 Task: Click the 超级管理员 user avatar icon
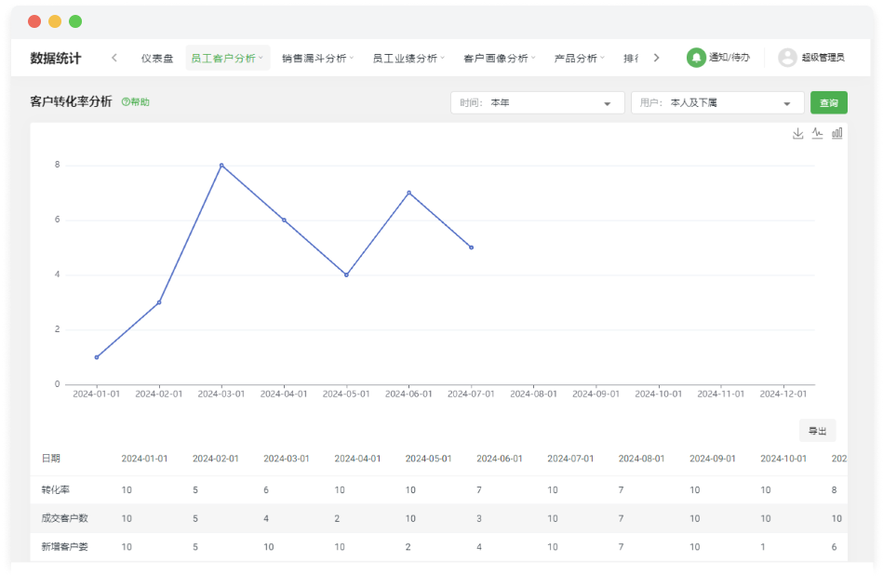787,58
